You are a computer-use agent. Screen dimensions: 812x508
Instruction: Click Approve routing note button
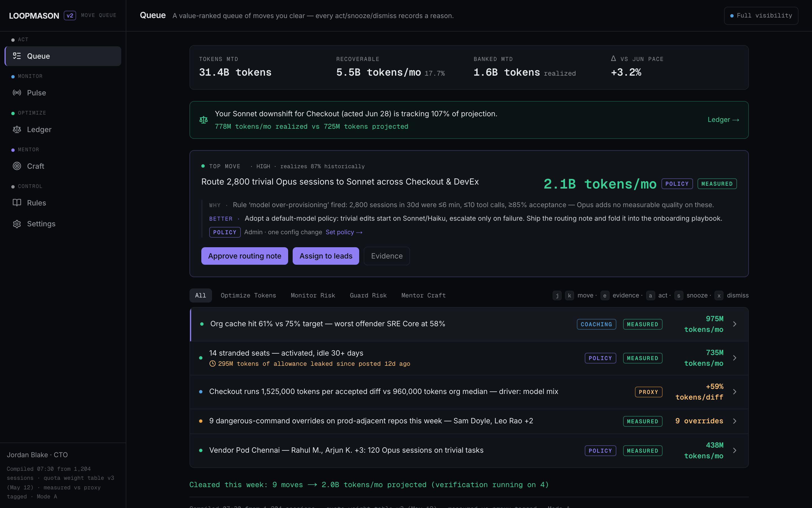pyautogui.click(x=245, y=256)
